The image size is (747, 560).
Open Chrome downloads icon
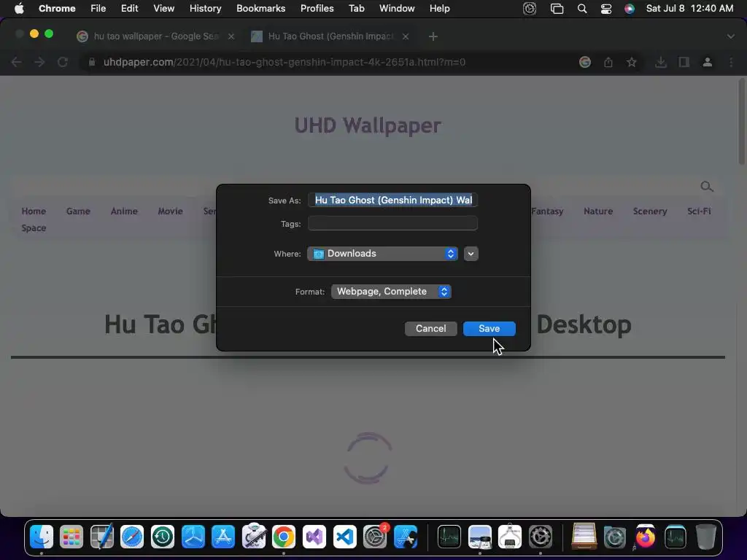coord(661,62)
